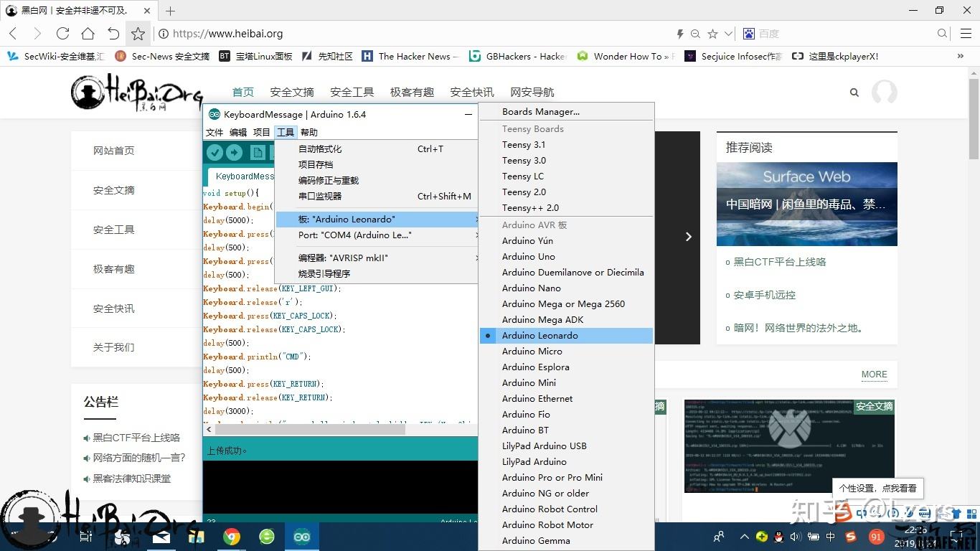Click the Sogou S input icon in tray
Image resolution: width=980 pixels, height=551 pixels.
850,537
